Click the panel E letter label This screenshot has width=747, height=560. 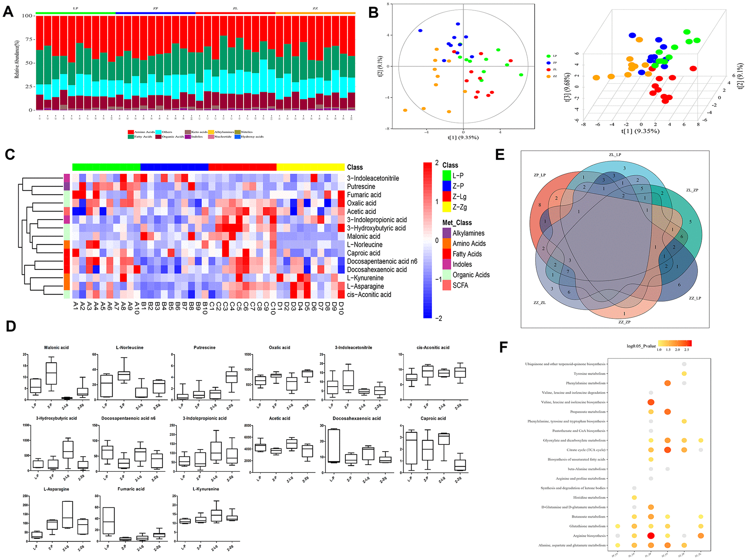click(x=500, y=154)
